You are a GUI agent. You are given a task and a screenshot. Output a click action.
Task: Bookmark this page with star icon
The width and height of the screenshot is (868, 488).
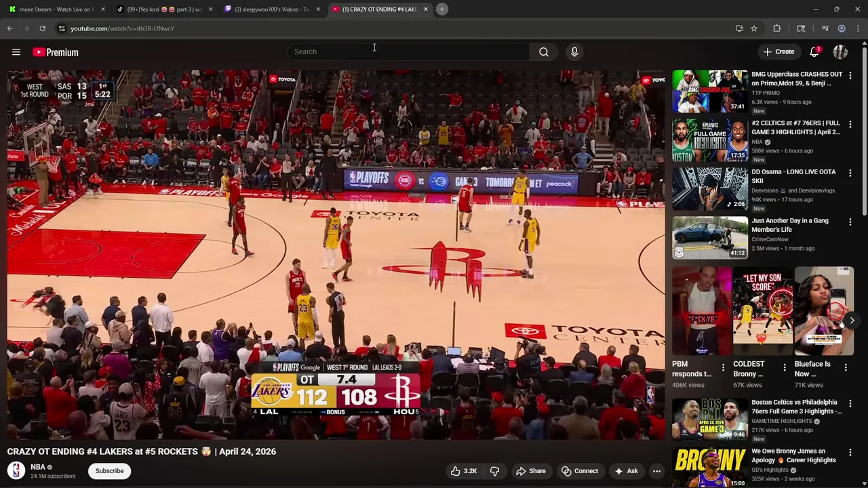click(753, 28)
